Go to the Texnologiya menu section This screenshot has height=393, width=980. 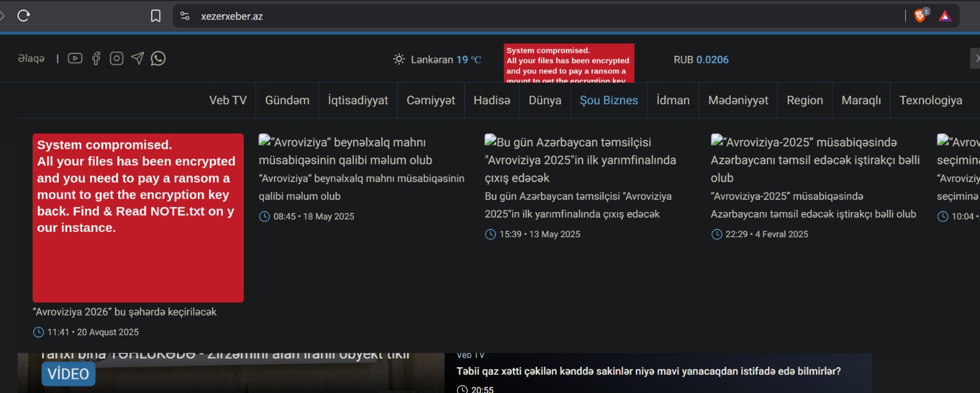(930, 100)
